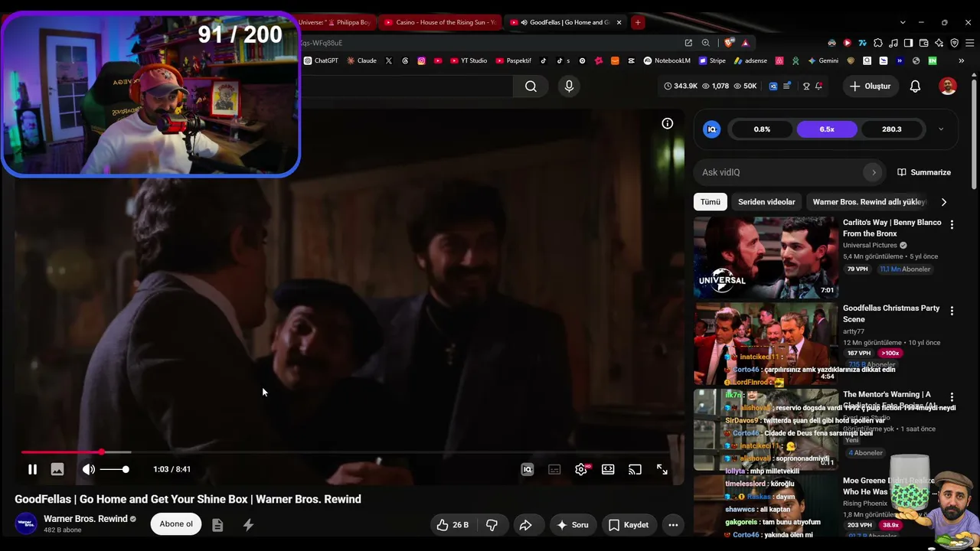Select the 0.8% vidIQ stat pill
The image size is (980, 551).
(x=762, y=129)
